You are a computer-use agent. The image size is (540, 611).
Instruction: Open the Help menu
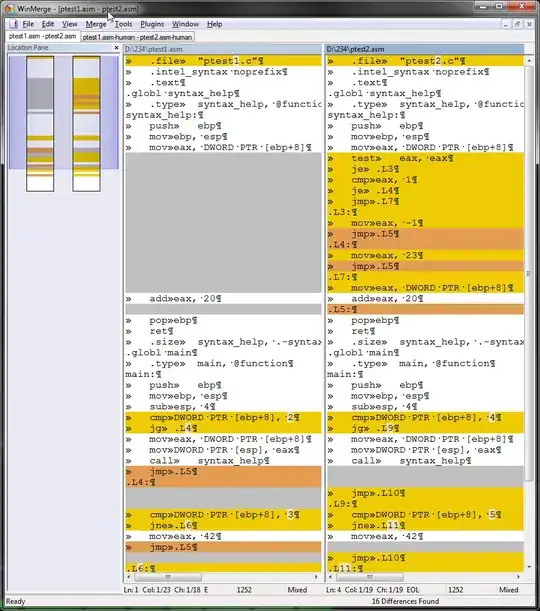(x=214, y=24)
